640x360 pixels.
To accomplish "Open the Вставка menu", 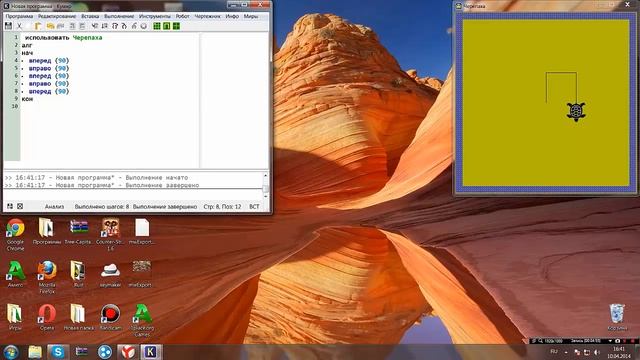I will 90,16.
